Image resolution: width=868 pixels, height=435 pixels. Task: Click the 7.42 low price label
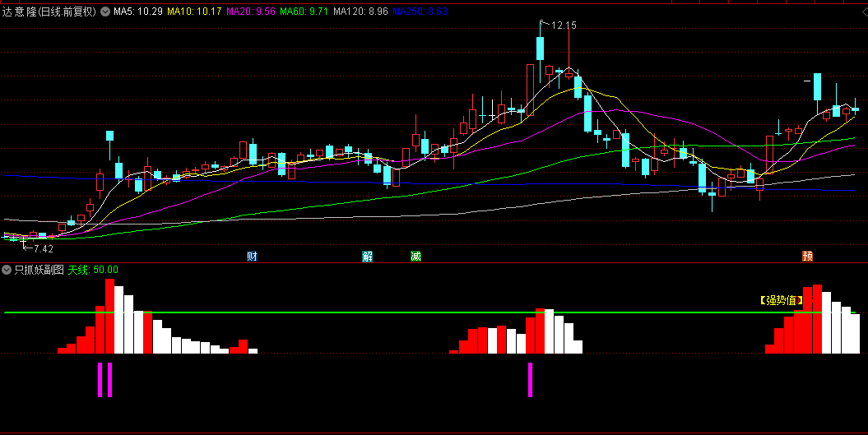tap(43, 249)
